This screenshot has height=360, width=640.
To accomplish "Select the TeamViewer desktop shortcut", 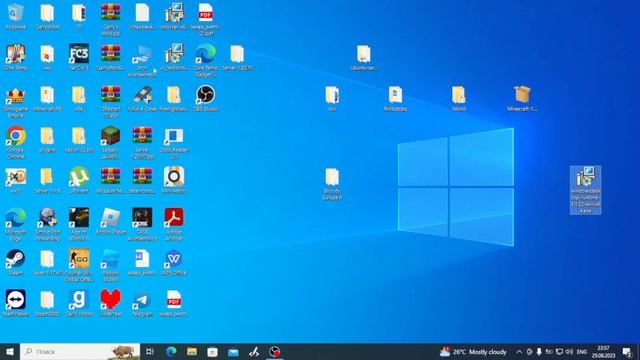I will [x=16, y=303].
